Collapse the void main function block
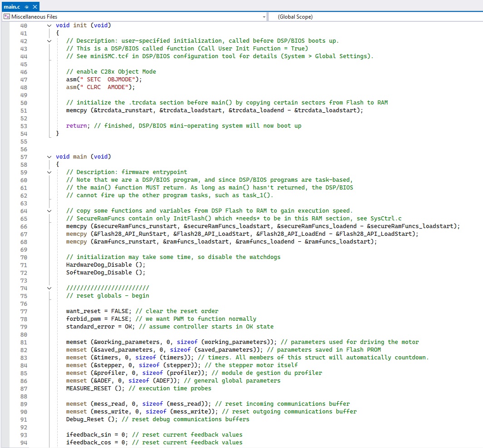 click(x=49, y=157)
